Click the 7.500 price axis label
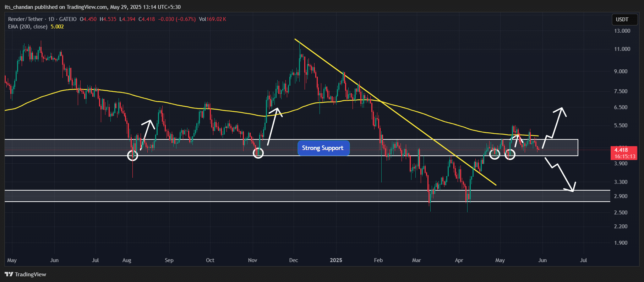This screenshot has height=282, width=644. (621, 91)
